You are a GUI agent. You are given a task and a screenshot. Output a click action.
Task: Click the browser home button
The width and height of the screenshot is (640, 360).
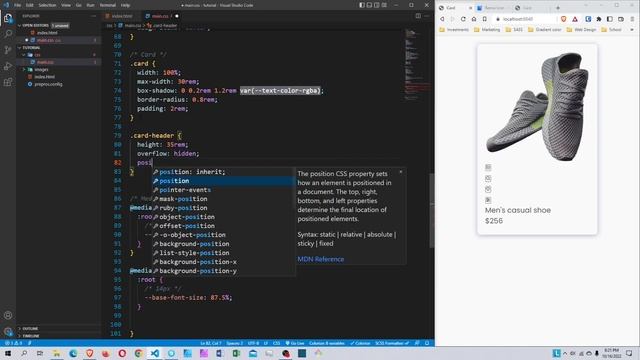click(474, 19)
